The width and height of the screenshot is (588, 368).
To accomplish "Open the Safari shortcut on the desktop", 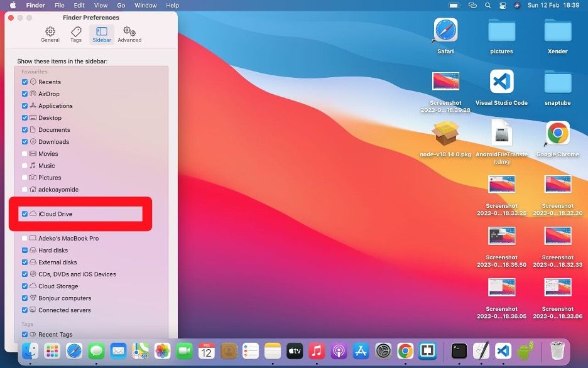I will tap(445, 30).
